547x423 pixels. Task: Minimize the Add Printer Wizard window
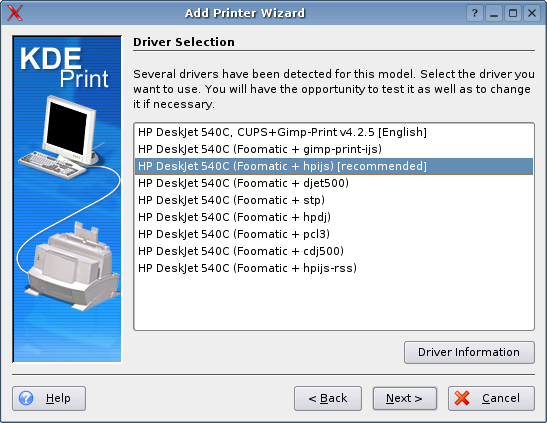pyautogui.click(x=494, y=13)
